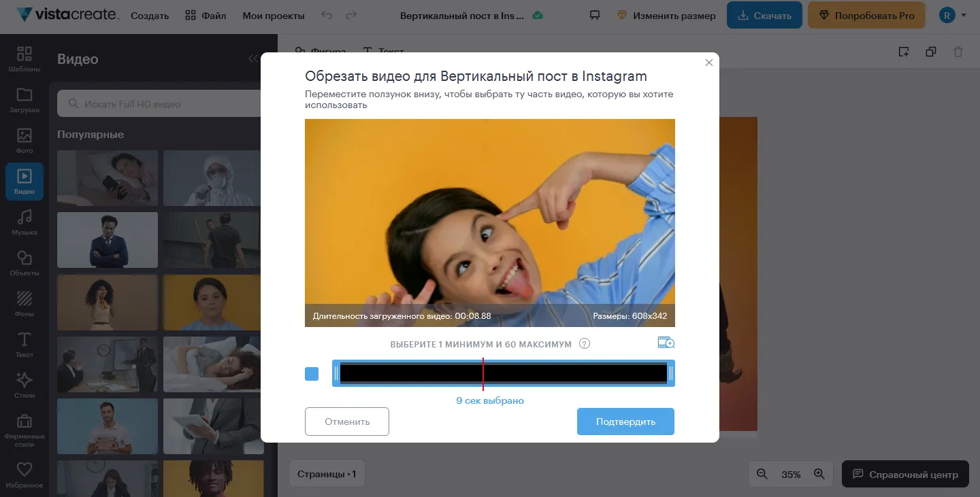This screenshot has height=497, width=980.
Task: Confirm the trim with Подтвердить
Action: (625, 421)
